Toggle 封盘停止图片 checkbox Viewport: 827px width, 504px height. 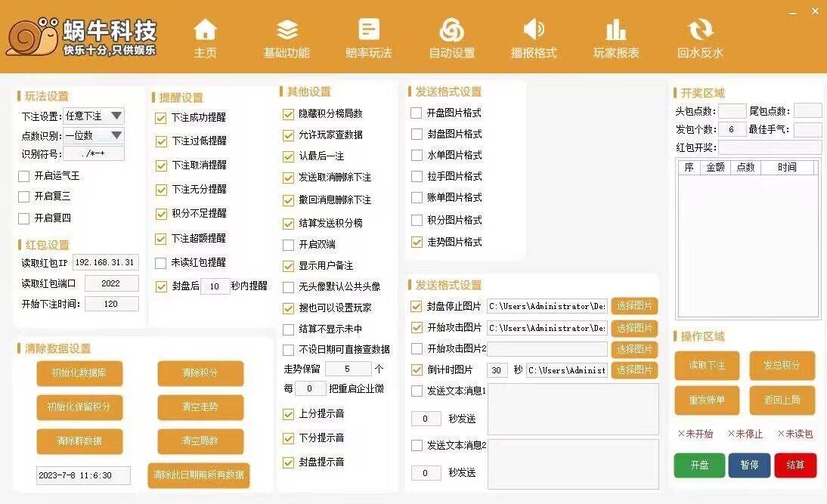[x=416, y=306]
